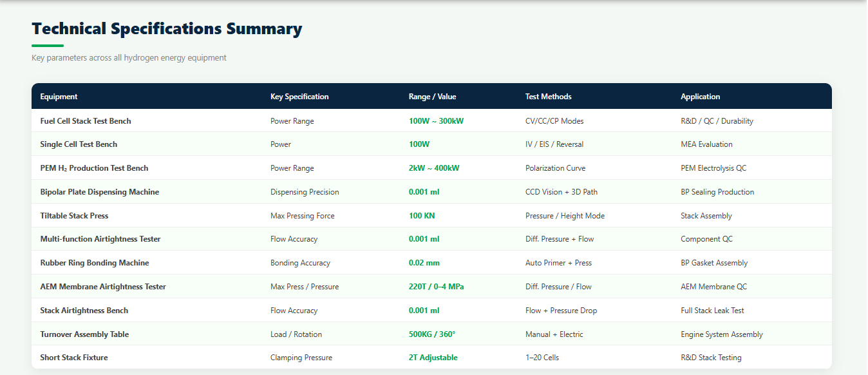Click the Equipment column header
Image resolution: width=868 pixels, height=375 pixels.
pos(59,97)
